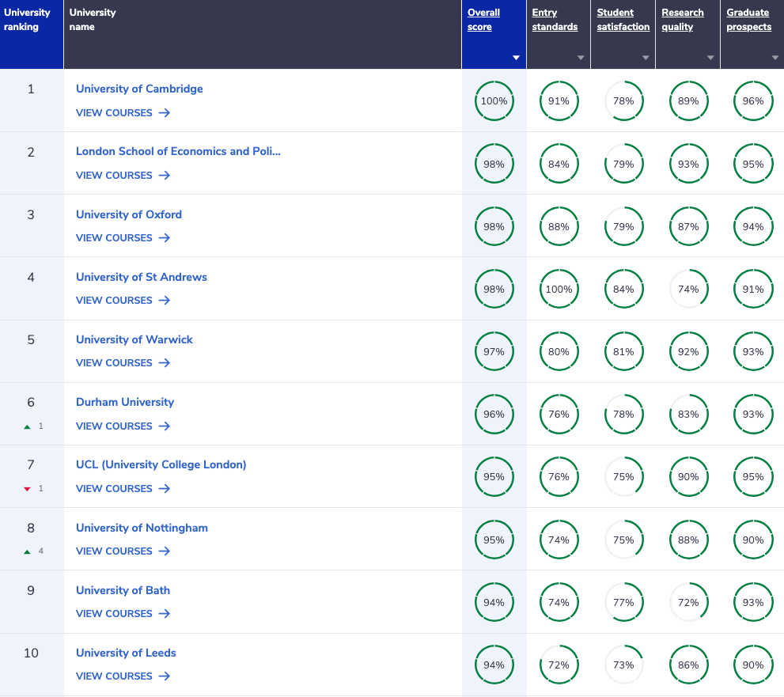This screenshot has width=784, height=697.
Task: Open the filter dropdown under Graduate prospects
Action: 775,57
